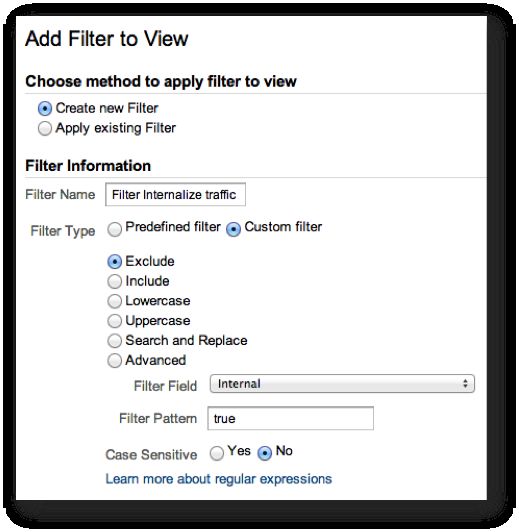Click the Apply existing Filter label

click(x=116, y=128)
